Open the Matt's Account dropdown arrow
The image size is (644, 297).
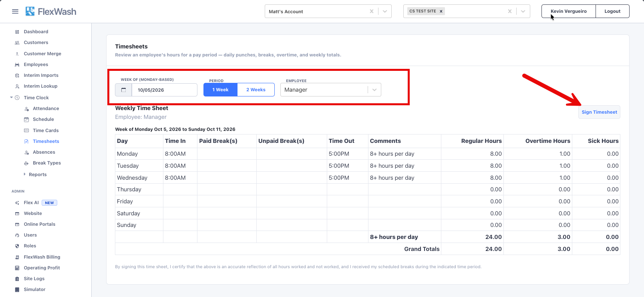tap(385, 11)
